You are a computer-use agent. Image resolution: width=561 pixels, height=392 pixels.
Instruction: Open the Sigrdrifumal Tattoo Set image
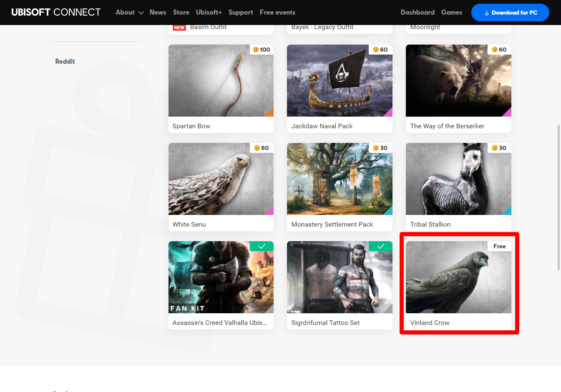(x=340, y=277)
